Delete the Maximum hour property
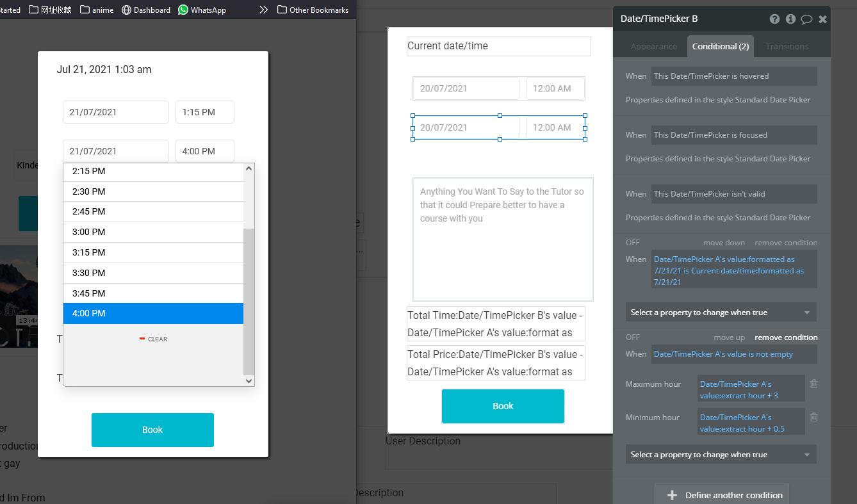Image resolution: width=857 pixels, height=504 pixels. tap(813, 384)
